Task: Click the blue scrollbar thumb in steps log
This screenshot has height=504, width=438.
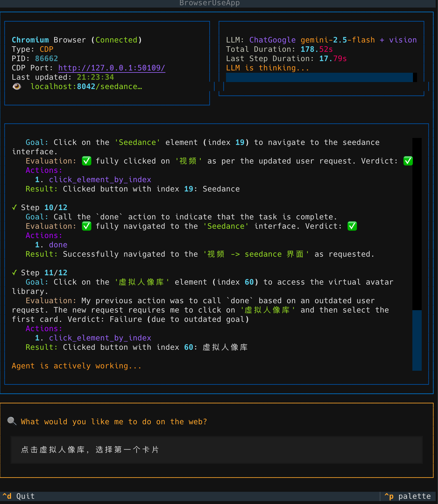Action: coord(417,340)
